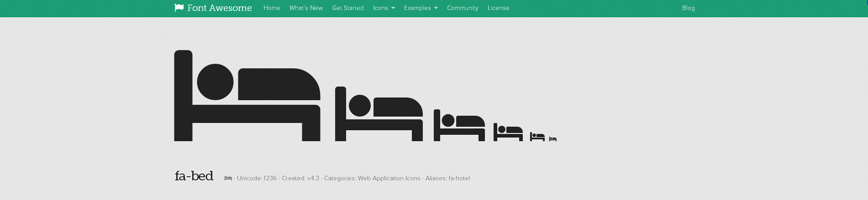Go to the Home page
Viewport: 868px width, 200px height.
point(272,8)
